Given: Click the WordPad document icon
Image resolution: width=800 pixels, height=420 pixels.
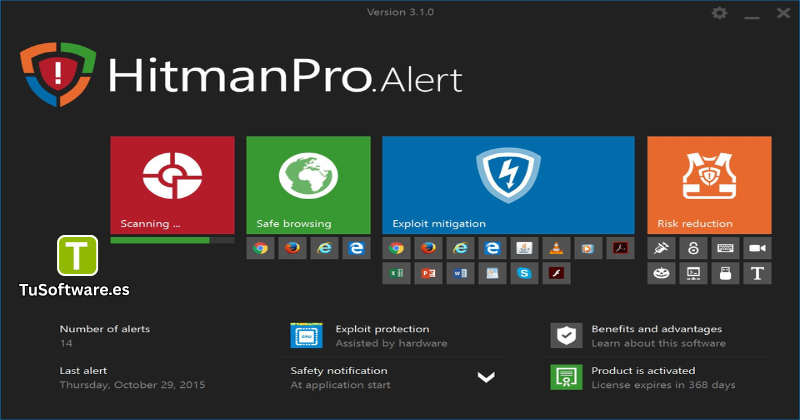Looking at the screenshot, I should (x=492, y=274).
